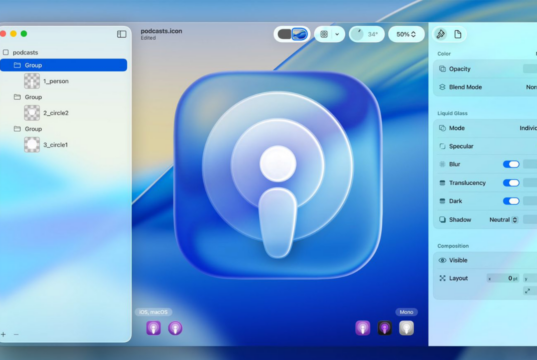
Task: Click the Translucency icon
Action: point(442,183)
